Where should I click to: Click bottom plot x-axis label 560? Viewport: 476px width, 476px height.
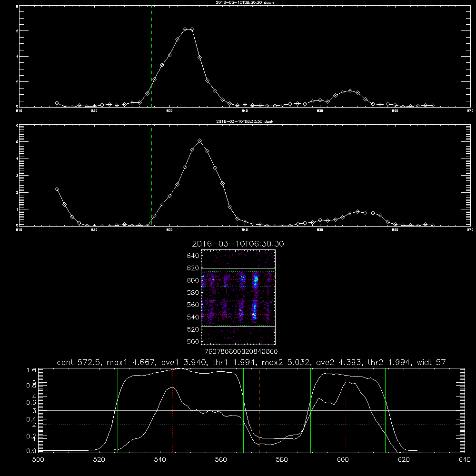click(x=221, y=460)
